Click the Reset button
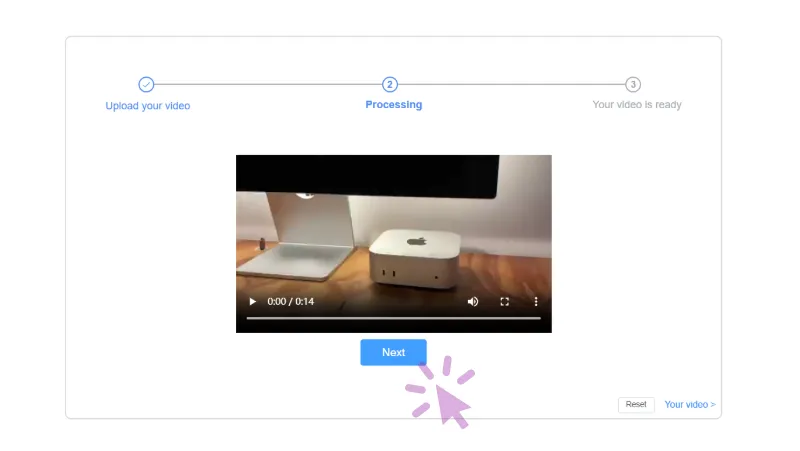This screenshot has height=451, width=800. coord(636,404)
